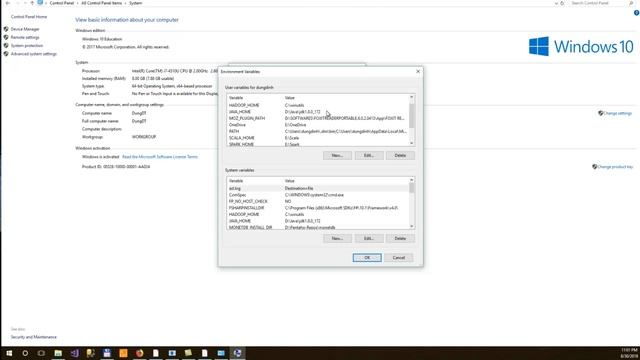Select JAVA_HOME in the user variables list
The height and width of the screenshot is (360, 640).
(318, 112)
